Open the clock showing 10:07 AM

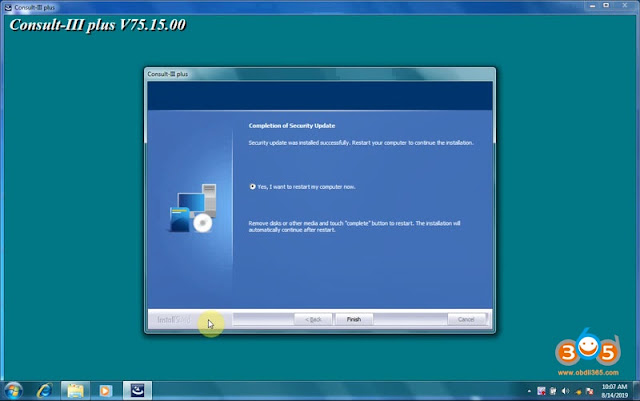point(614,391)
